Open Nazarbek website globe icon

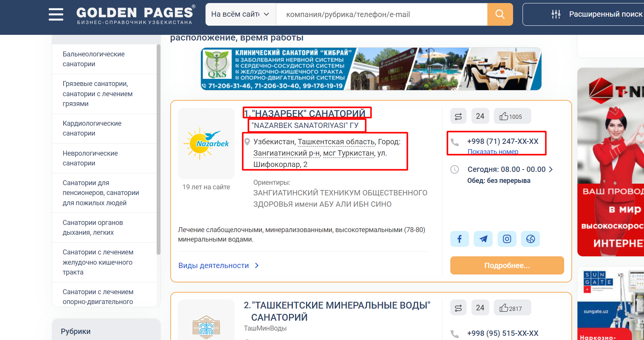[530, 239]
